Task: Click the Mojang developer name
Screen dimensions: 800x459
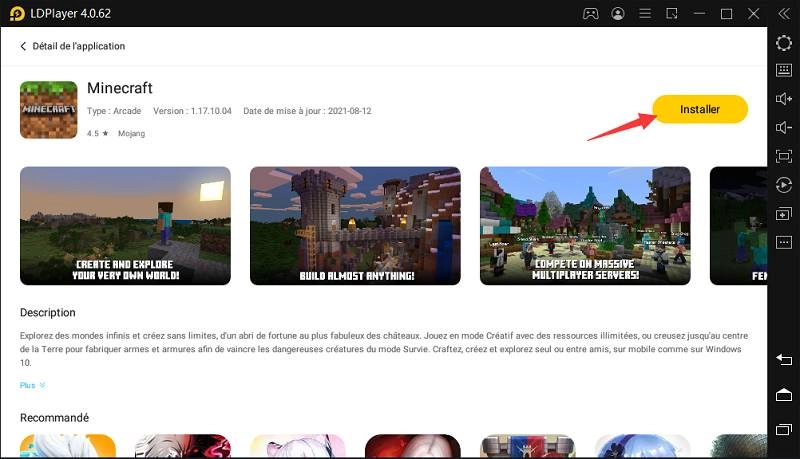Action: click(x=131, y=133)
